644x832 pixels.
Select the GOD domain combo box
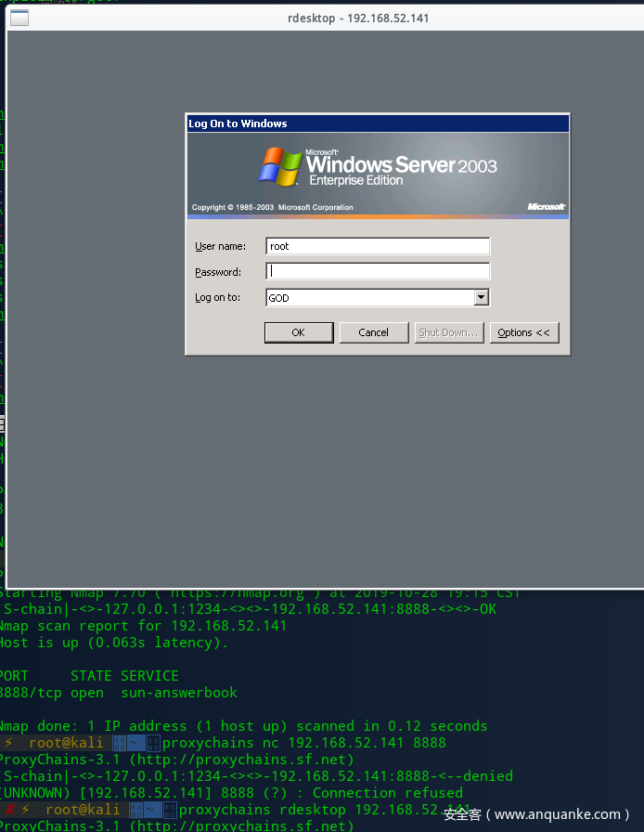378,298
